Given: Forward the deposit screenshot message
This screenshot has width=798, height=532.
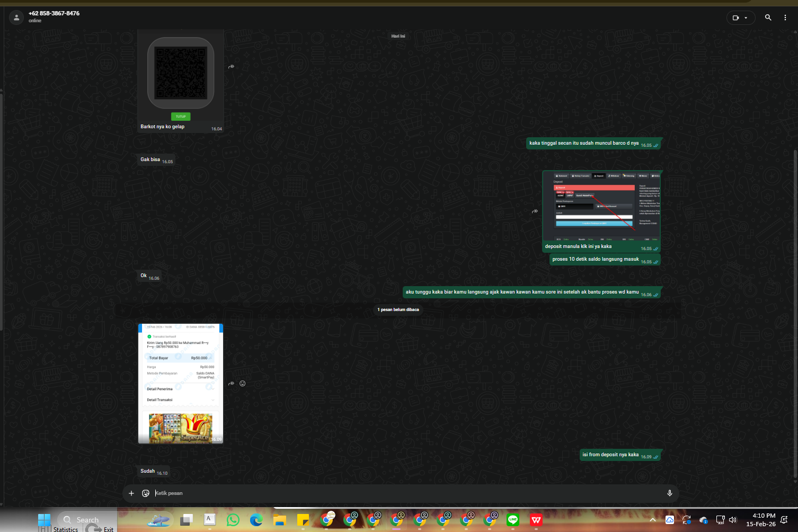Looking at the screenshot, I should point(535,211).
